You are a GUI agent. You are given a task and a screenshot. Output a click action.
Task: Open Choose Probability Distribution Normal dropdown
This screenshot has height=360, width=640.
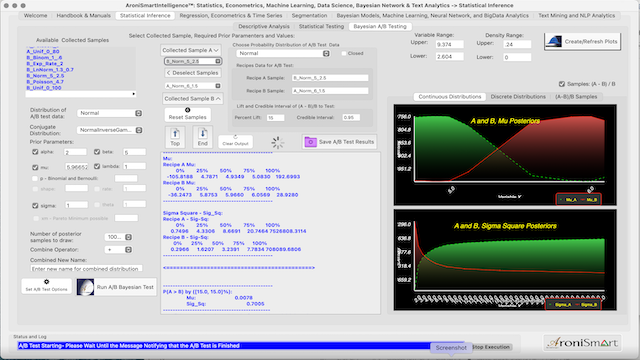(283, 53)
